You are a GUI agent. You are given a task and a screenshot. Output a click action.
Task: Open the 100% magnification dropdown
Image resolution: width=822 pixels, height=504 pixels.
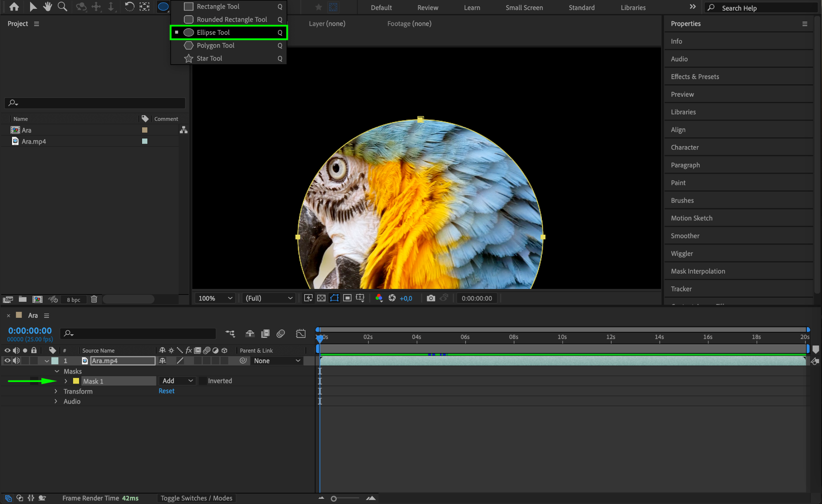(215, 298)
